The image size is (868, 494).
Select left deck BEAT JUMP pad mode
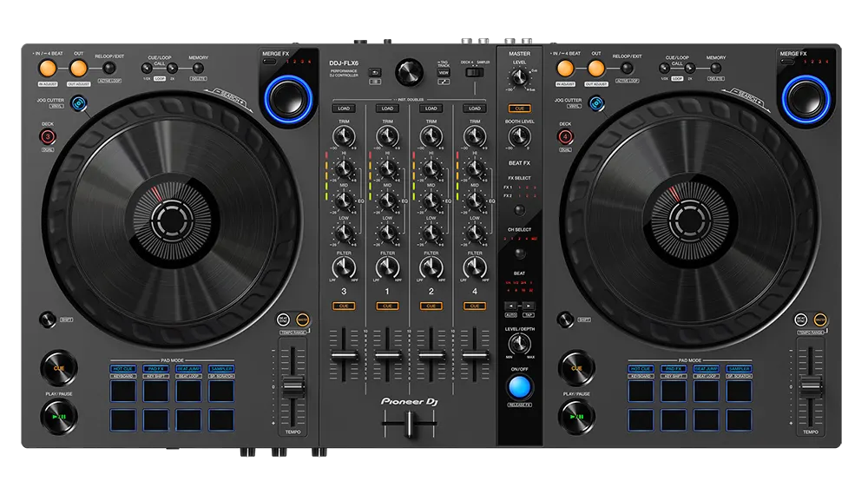188,369
